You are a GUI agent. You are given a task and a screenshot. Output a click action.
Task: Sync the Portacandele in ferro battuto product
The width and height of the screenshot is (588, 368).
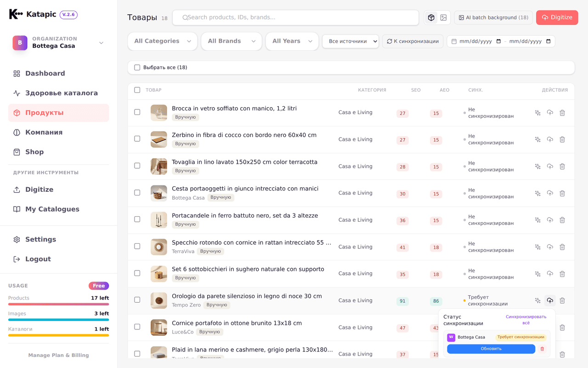(550, 220)
